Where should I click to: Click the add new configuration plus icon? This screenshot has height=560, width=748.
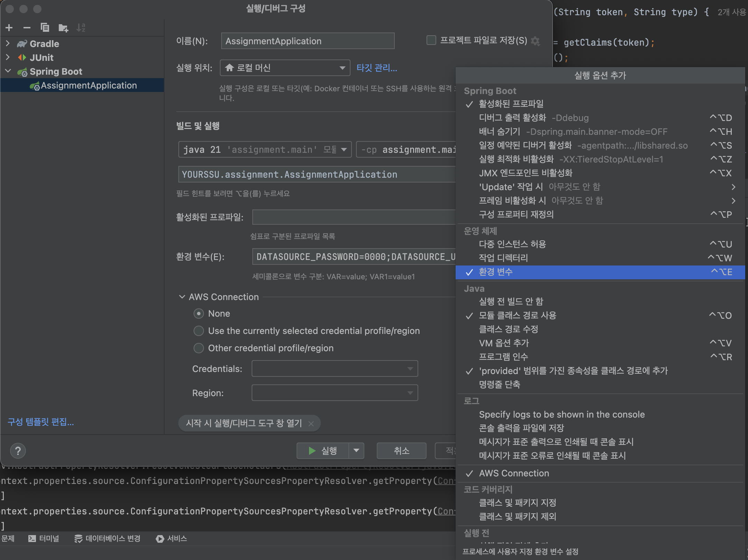pos(9,28)
